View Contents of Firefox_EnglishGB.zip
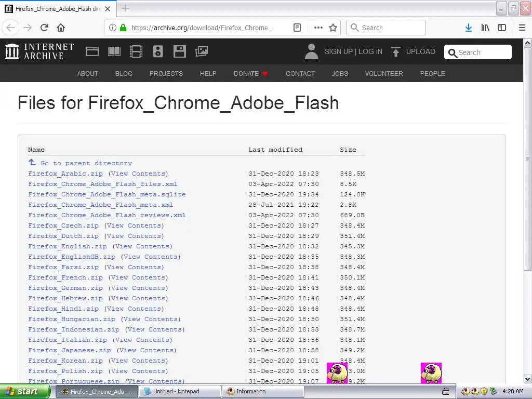Image resolution: width=532 pixels, height=399 pixels. tap(150, 257)
